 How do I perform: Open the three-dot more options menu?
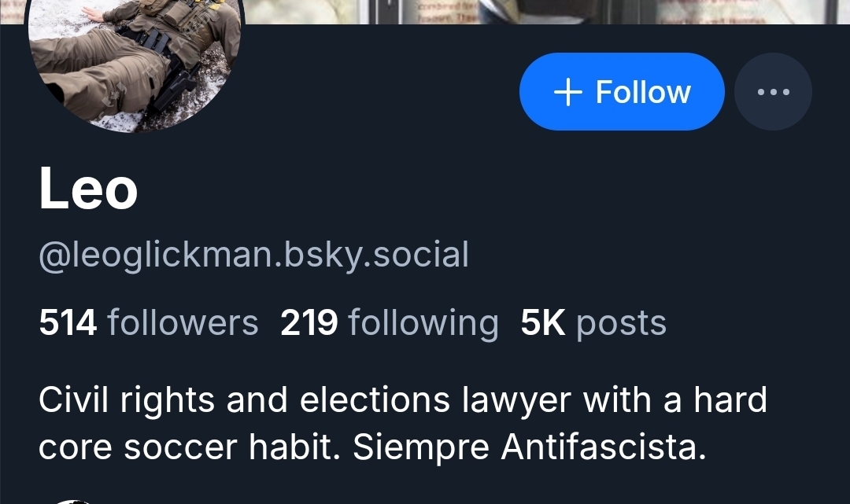coord(773,92)
